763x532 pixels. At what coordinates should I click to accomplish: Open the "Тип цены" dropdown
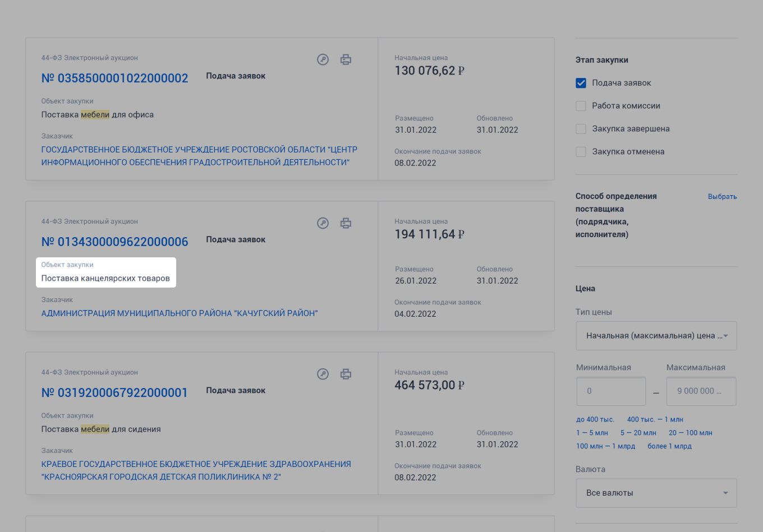[656, 336]
